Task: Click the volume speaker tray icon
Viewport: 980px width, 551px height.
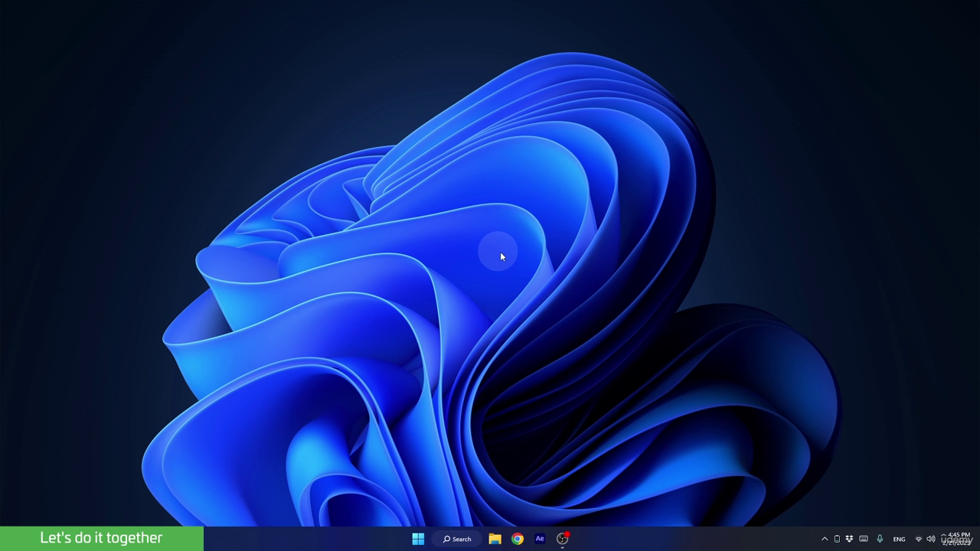Action: click(x=931, y=539)
